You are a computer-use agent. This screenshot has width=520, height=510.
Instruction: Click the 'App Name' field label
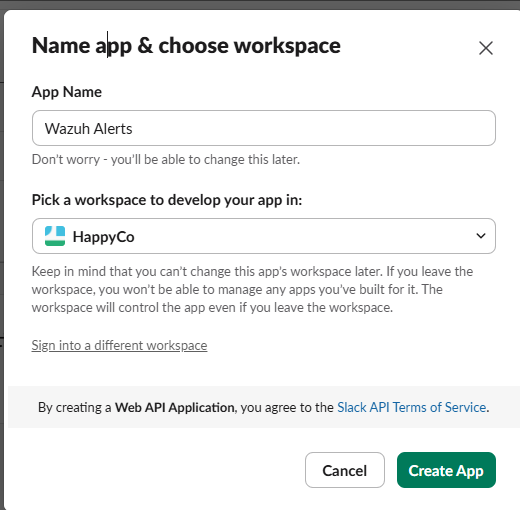(67, 92)
